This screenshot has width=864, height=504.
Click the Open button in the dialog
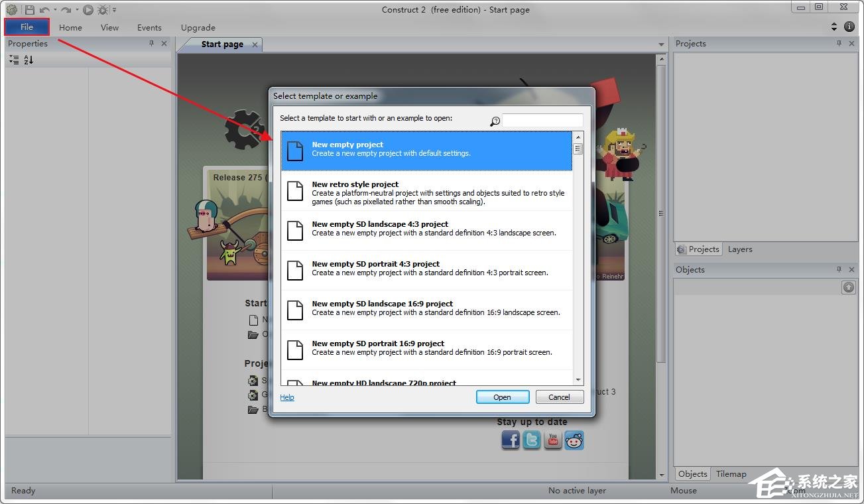coord(502,397)
